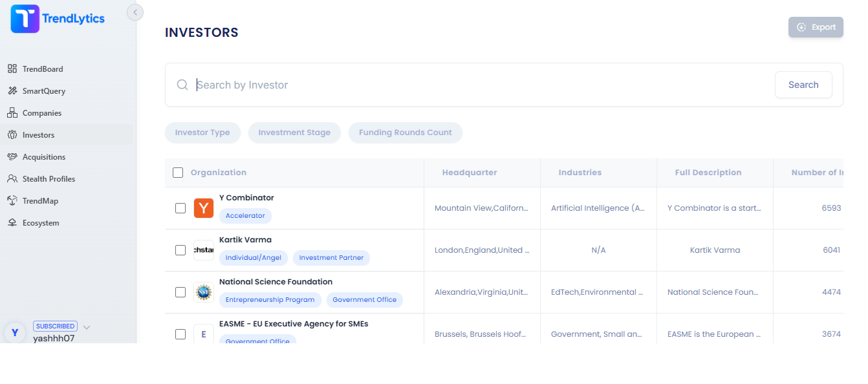Click the user avatar Y circle
This screenshot has height=384, width=868.
15,332
